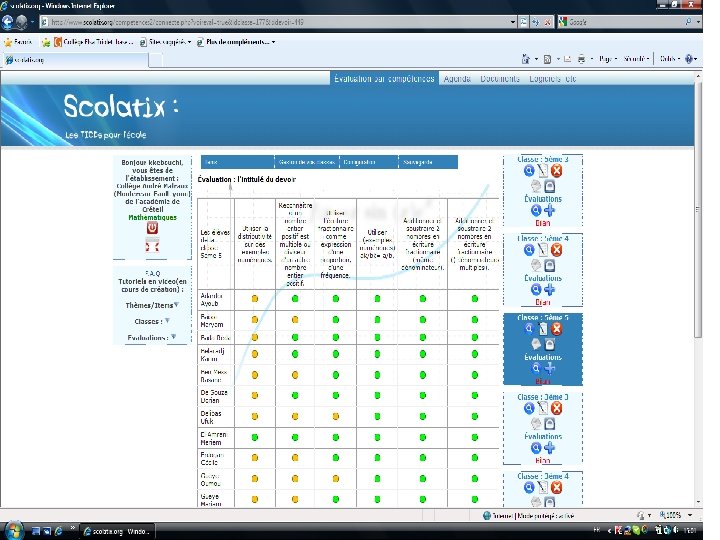Image resolution: width=720 pixels, height=540 pixels.
Task: Delete Classe 5ème 4 with the red X
Action: click(557, 250)
